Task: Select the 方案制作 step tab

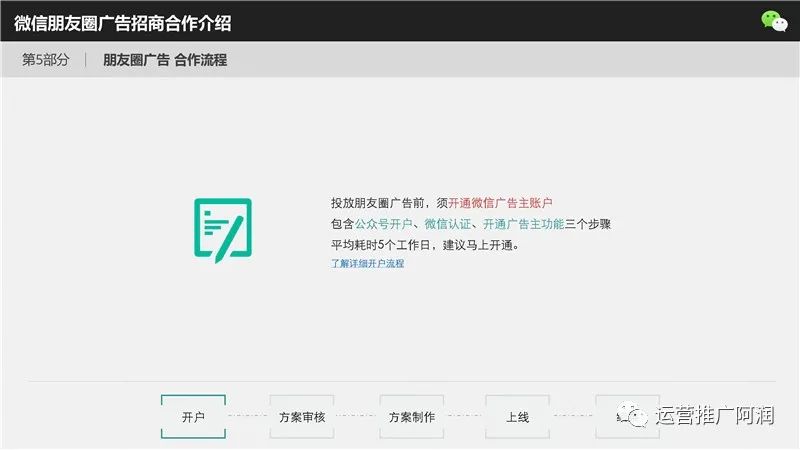Action: pos(412,416)
